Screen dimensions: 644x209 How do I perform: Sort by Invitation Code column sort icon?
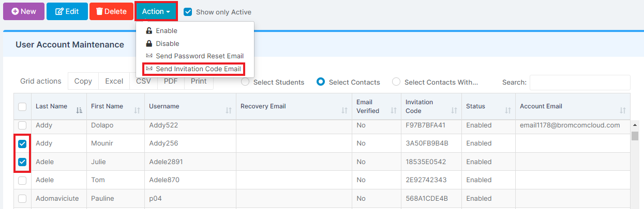454,110
